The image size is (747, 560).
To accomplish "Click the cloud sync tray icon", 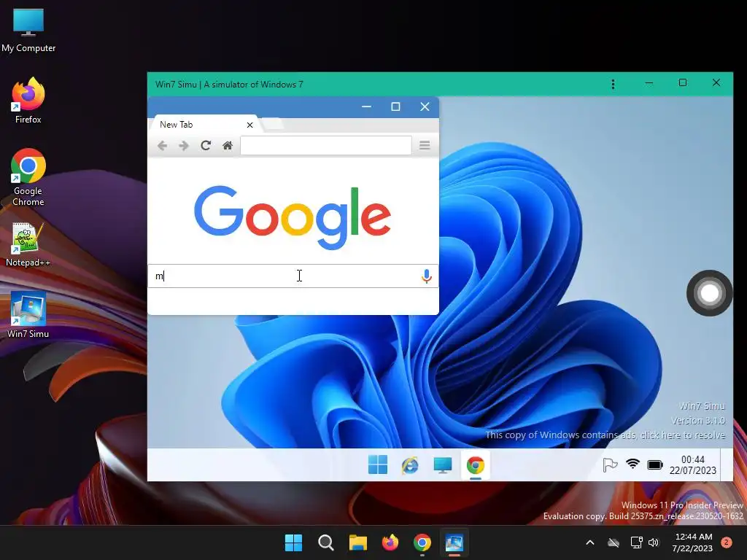I will point(614,542).
